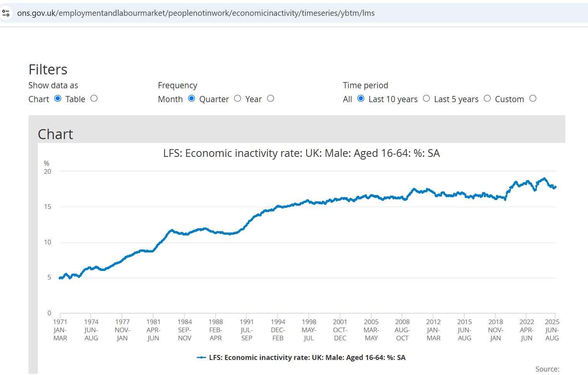Pick the Last 5 years option

coord(487,99)
